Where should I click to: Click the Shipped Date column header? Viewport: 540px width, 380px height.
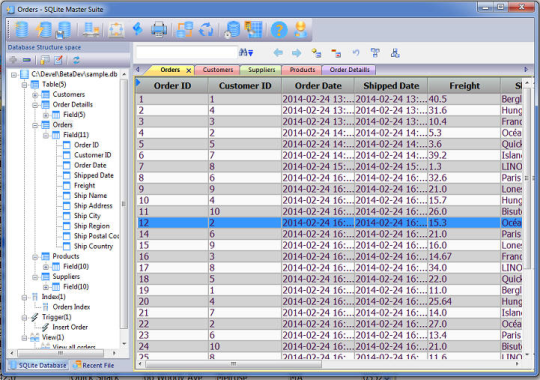[391, 85]
